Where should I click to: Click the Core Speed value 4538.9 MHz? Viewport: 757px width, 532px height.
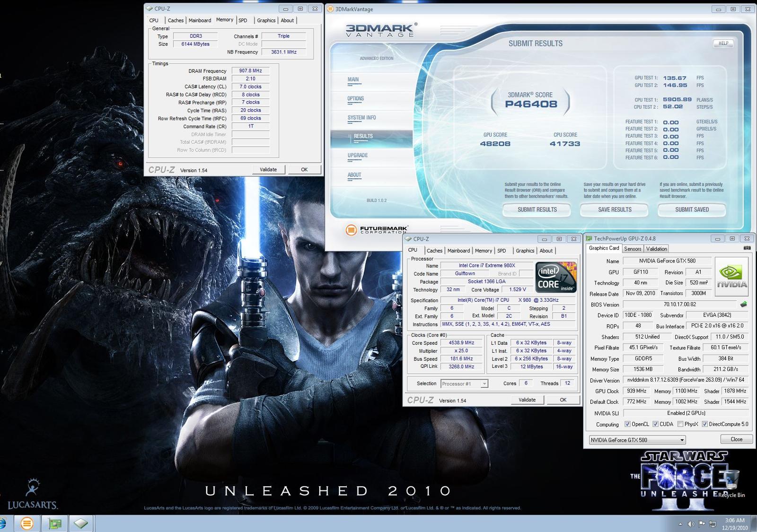click(x=461, y=343)
